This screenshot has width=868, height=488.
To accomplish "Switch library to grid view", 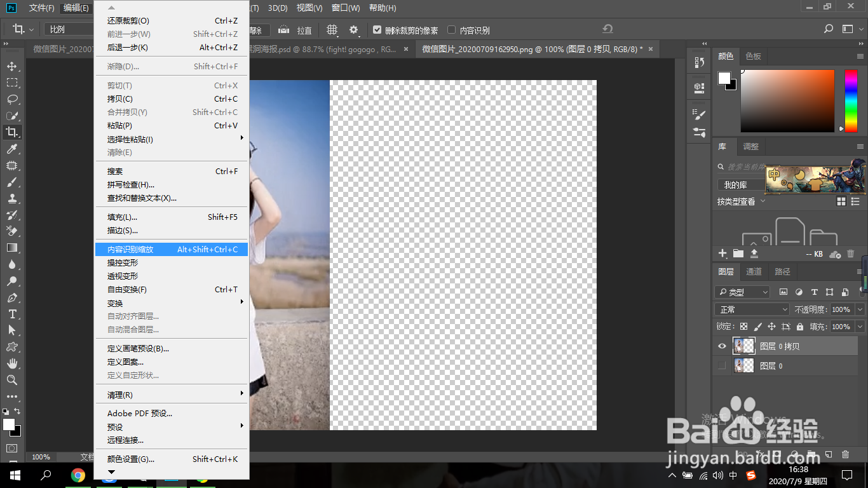I will pos(841,201).
